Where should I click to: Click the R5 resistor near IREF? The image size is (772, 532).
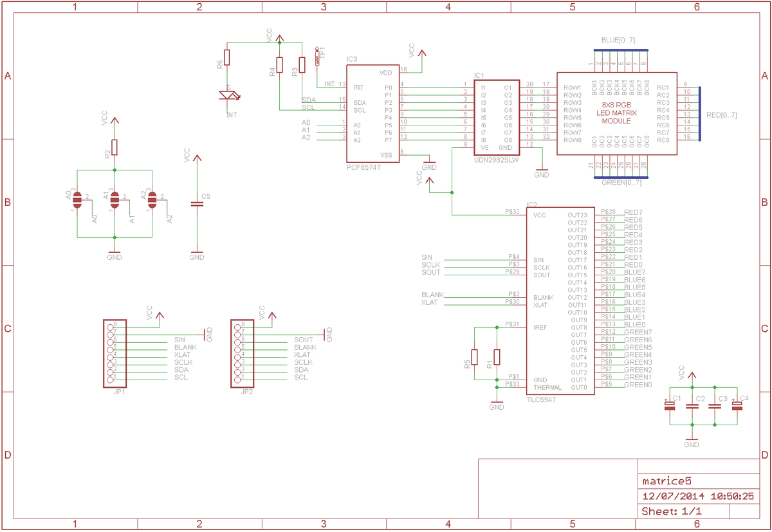pos(475,357)
